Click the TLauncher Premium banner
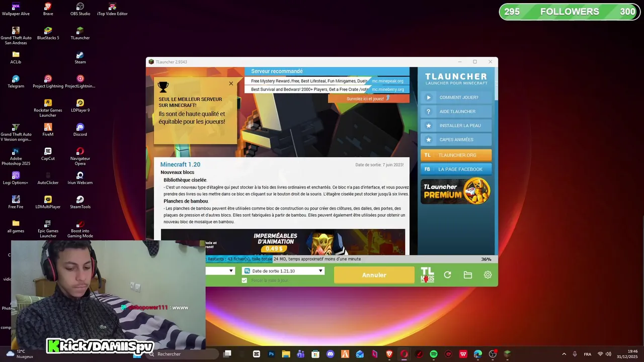 click(x=456, y=191)
